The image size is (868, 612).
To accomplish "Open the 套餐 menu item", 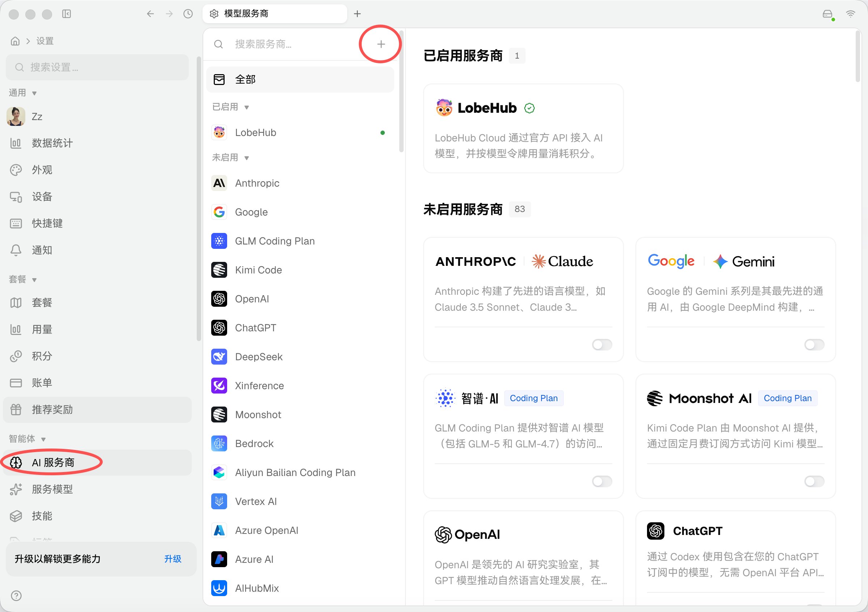I will tap(97, 302).
